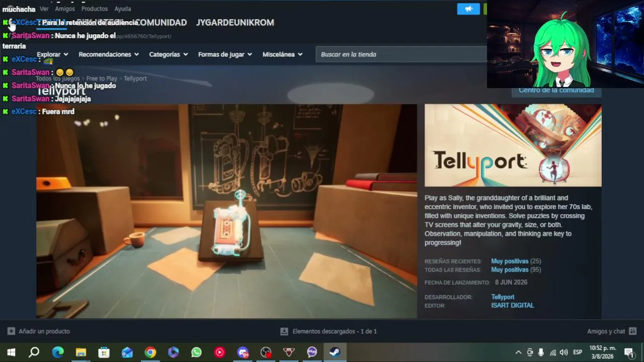Expand the Recomendaciones dropdown
644x362 pixels.
109,54
